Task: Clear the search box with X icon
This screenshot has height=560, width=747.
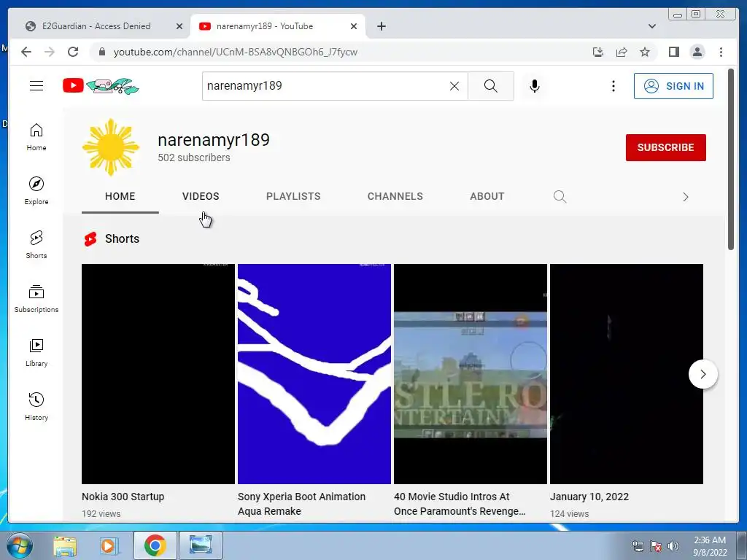Action: coord(454,86)
